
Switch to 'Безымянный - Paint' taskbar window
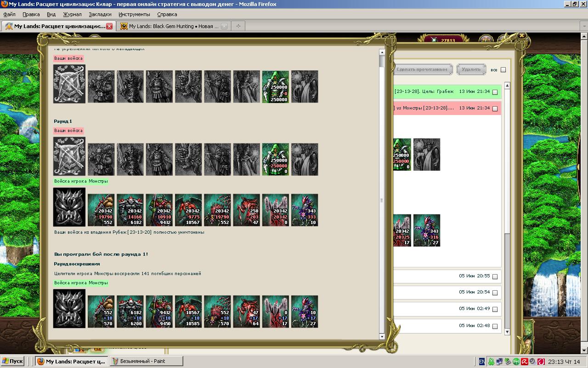[x=147, y=361]
